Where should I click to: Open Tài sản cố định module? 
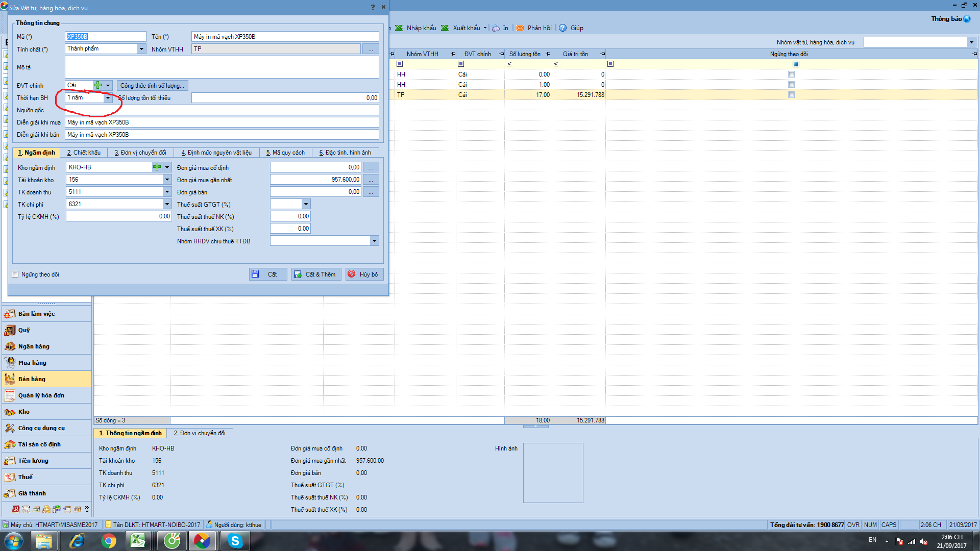pyautogui.click(x=39, y=444)
